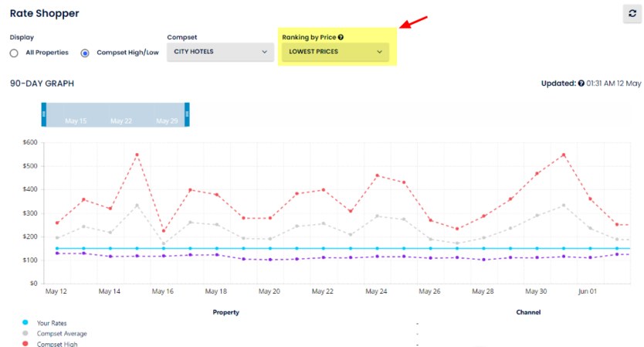Click the Channel column header

(528, 312)
